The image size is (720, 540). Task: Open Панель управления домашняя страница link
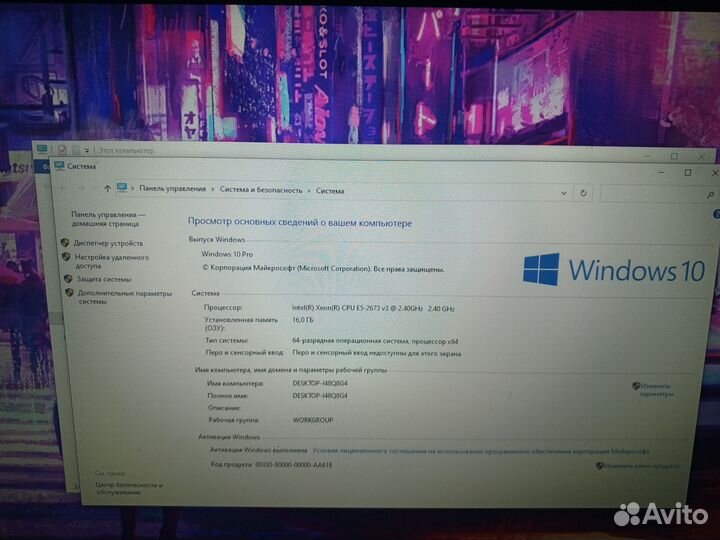[107, 219]
